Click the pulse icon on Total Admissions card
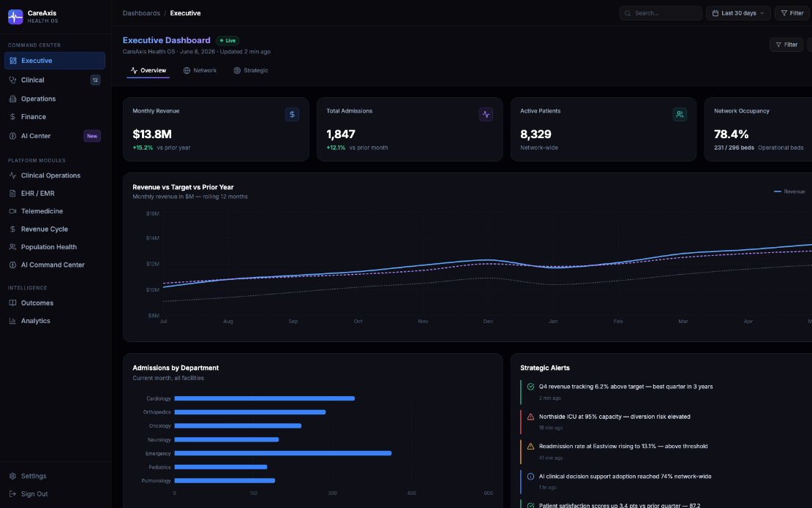The width and height of the screenshot is (812, 508). [x=486, y=114]
